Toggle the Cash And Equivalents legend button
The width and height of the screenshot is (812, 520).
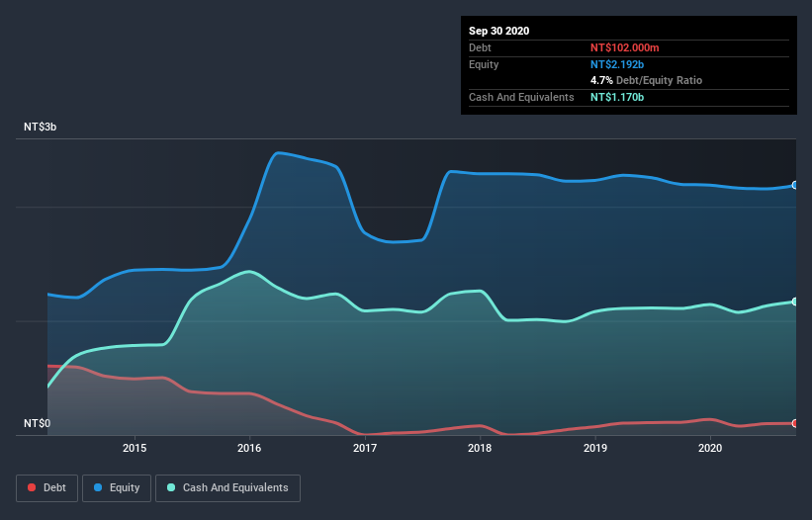click(227, 488)
